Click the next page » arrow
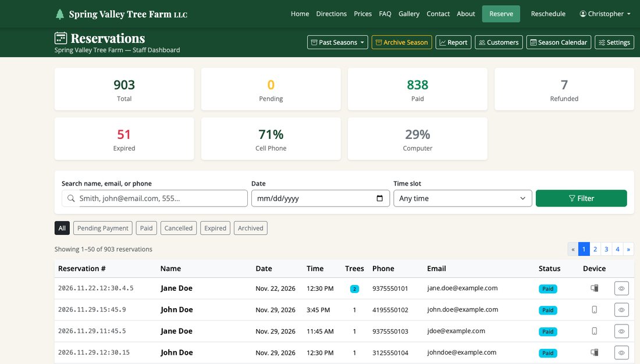The width and height of the screenshot is (640, 364). [x=628, y=249]
